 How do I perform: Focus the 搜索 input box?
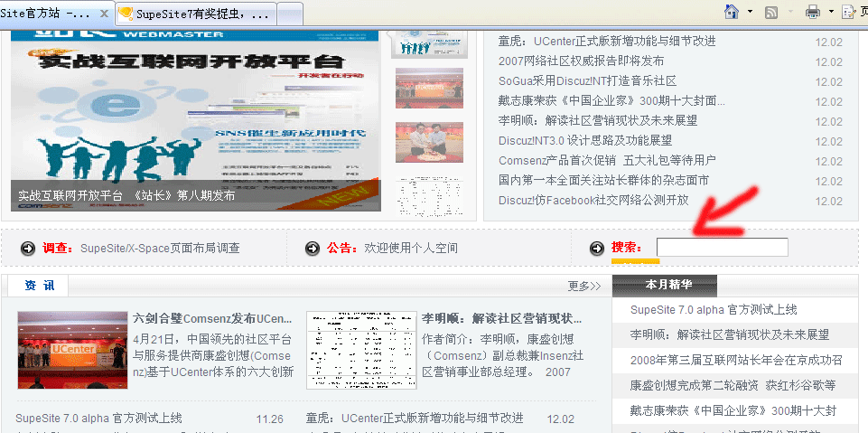click(722, 247)
